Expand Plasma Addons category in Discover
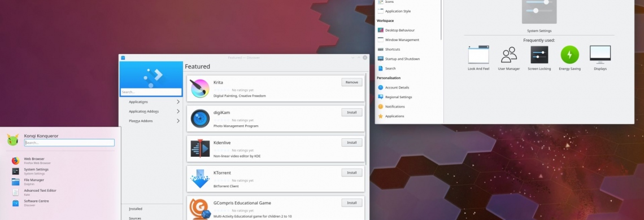Image resolution: width=644 pixels, height=220 pixels. click(x=151, y=121)
